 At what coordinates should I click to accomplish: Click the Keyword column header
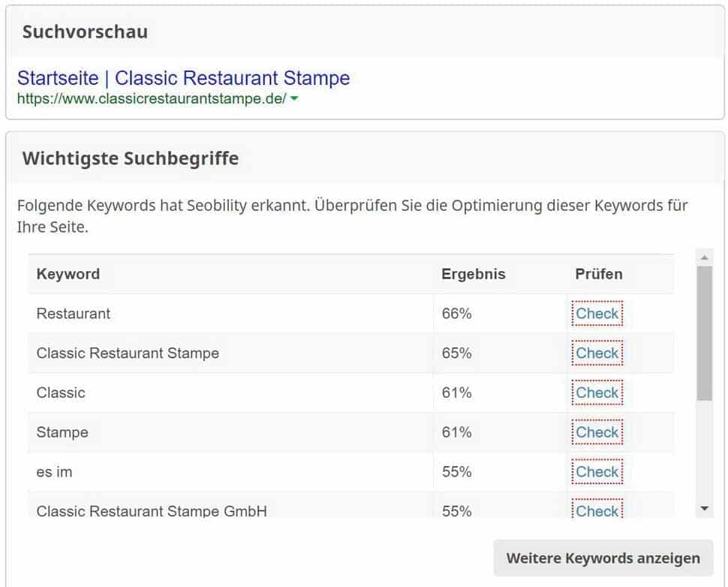click(68, 274)
